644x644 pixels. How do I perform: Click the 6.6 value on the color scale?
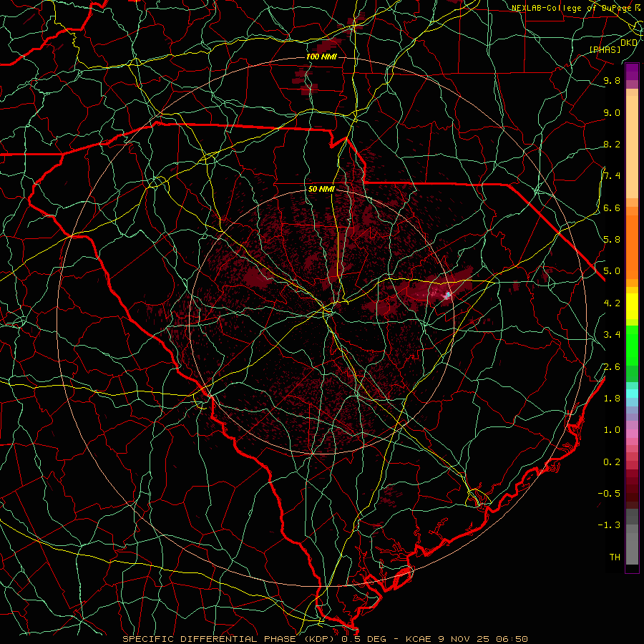point(612,208)
